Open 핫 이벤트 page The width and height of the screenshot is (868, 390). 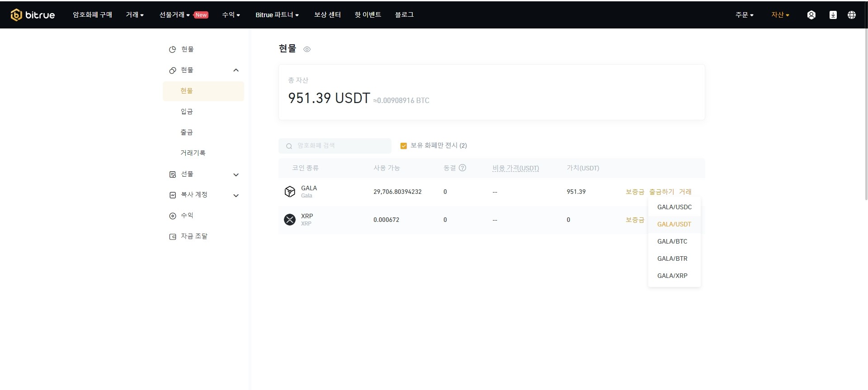368,15
